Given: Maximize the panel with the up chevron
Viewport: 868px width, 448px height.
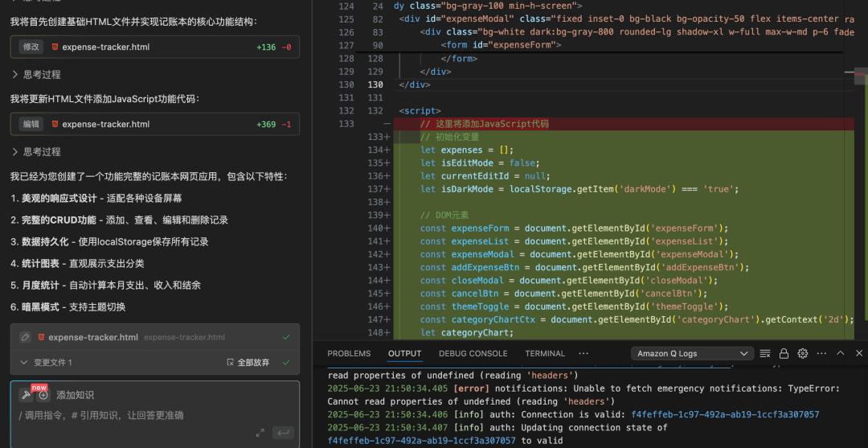Looking at the screenshot, I should pyautogui.click(x=841, y=353).
